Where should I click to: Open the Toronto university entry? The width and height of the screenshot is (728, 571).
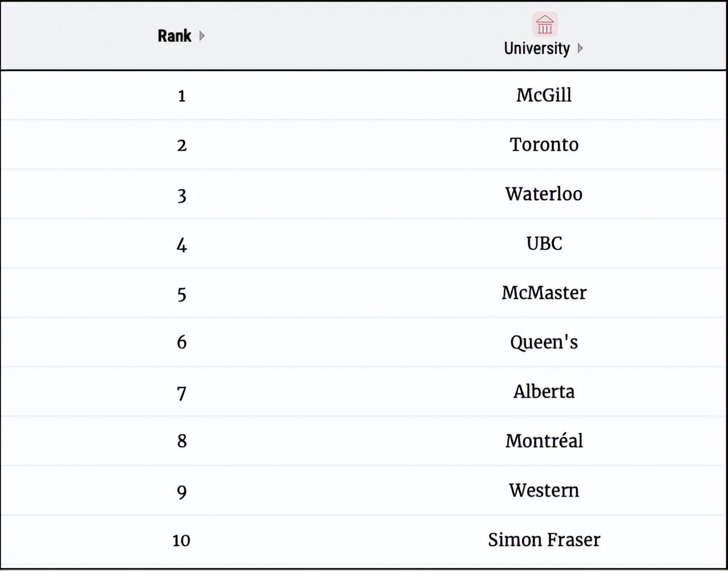544,144
